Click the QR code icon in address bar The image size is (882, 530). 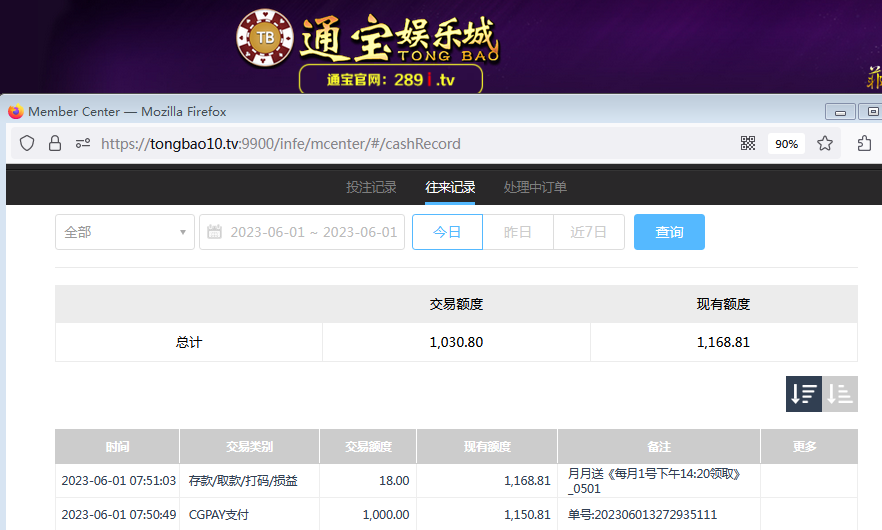click(748, 144)
